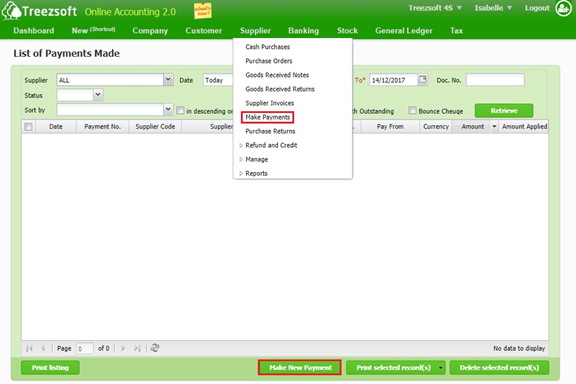Image resolution: width=576 pixels, height=384 pixels.
Task: Expand the Isabelle user menu
Action: click(x=493, y=8)
